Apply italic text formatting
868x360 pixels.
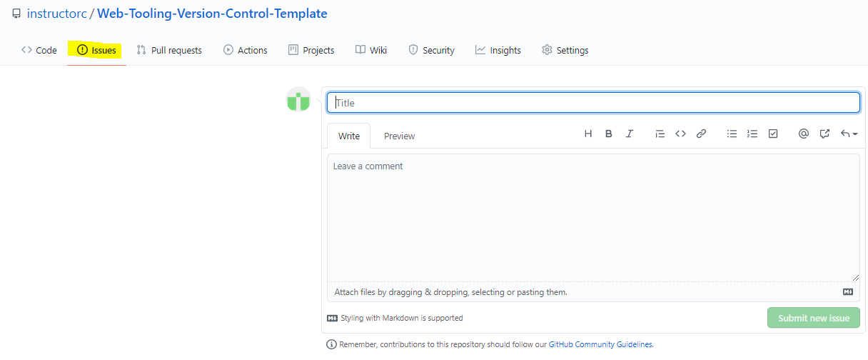coord(629,134)
